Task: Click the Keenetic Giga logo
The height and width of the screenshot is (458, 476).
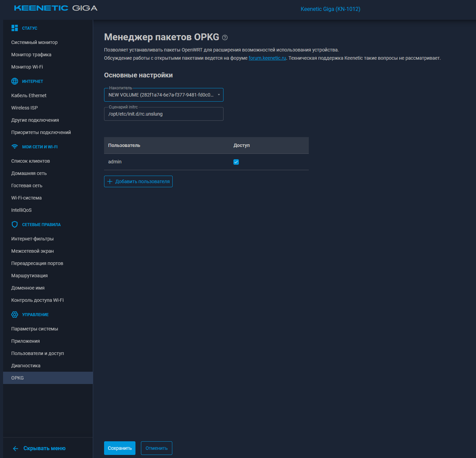Action: [x=56, y=8]
